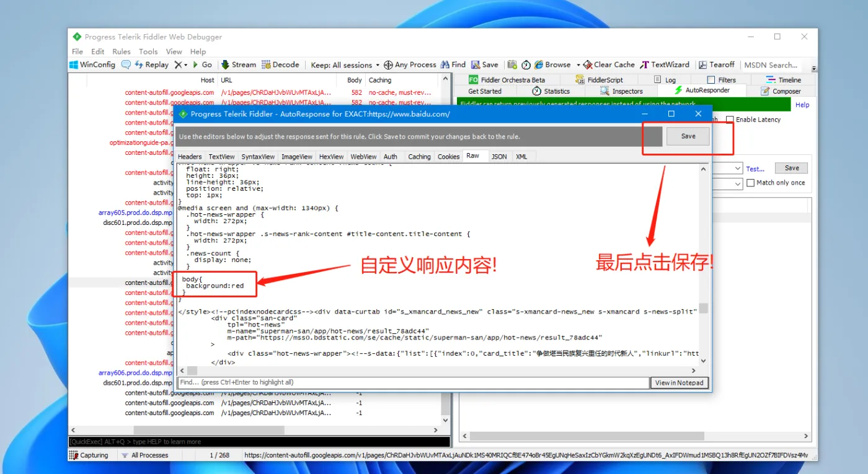The image size is (868, 474).
Task: Open the Edit menu
Action: pyautogui.click(x=98, y=51)
